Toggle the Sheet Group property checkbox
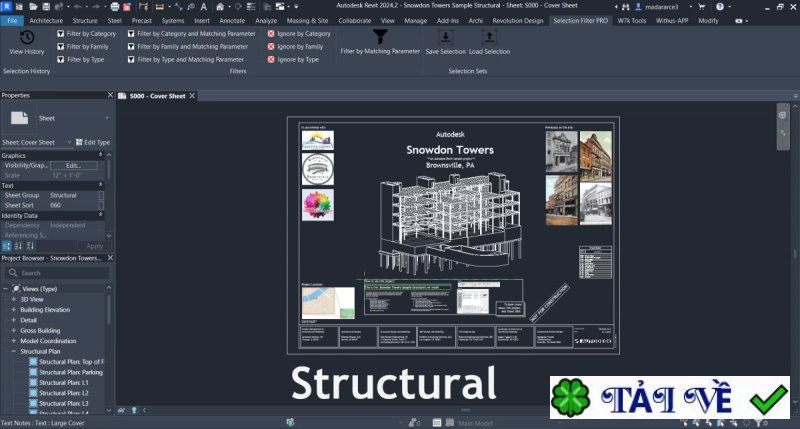Image resolution: width=800 pixels, height=429 pixels. point(100,195)
